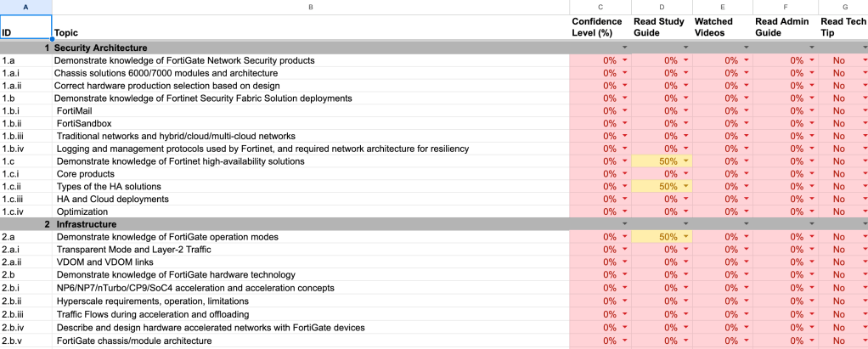
Task: Click the Topic header cell
Action: [310, 33]
